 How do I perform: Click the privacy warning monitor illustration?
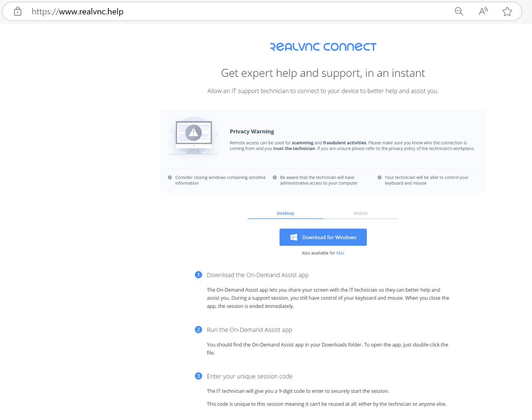point(194,136)
